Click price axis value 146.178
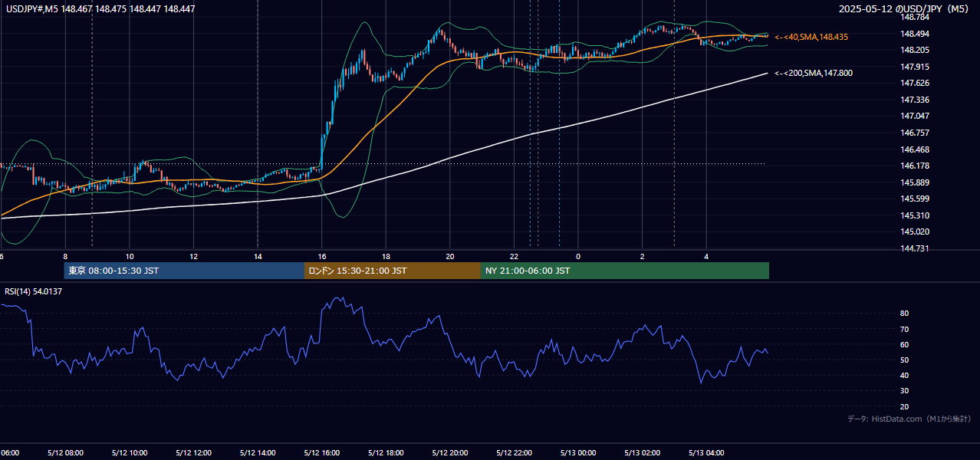 [915, 166]
